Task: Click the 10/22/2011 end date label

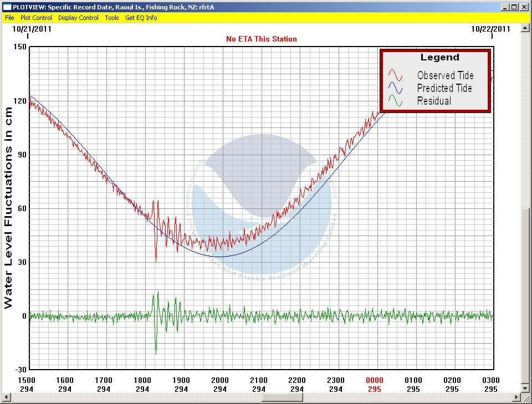Action: [490, 29]
